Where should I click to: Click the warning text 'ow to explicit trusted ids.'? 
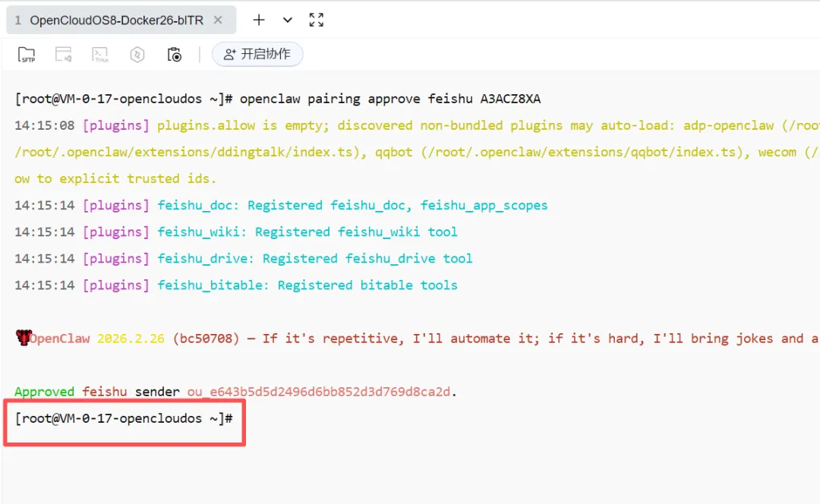(115, 179)
